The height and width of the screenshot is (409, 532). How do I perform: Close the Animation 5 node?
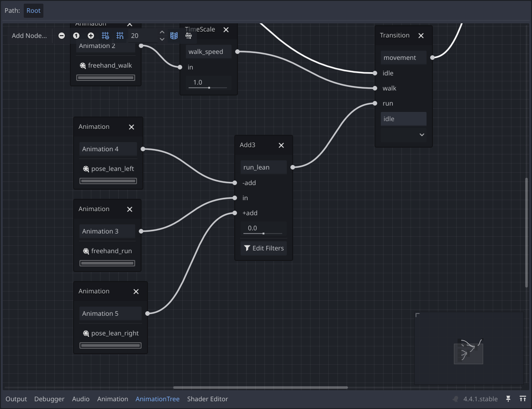point(136,292)
